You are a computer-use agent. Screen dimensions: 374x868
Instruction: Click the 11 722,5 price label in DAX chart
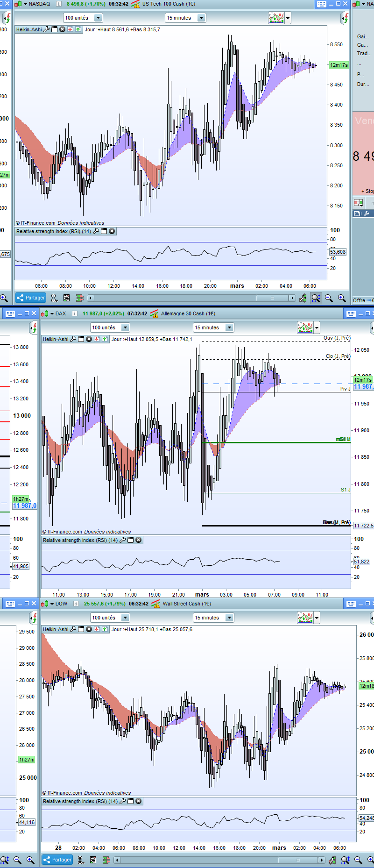(x=363, y=526)
